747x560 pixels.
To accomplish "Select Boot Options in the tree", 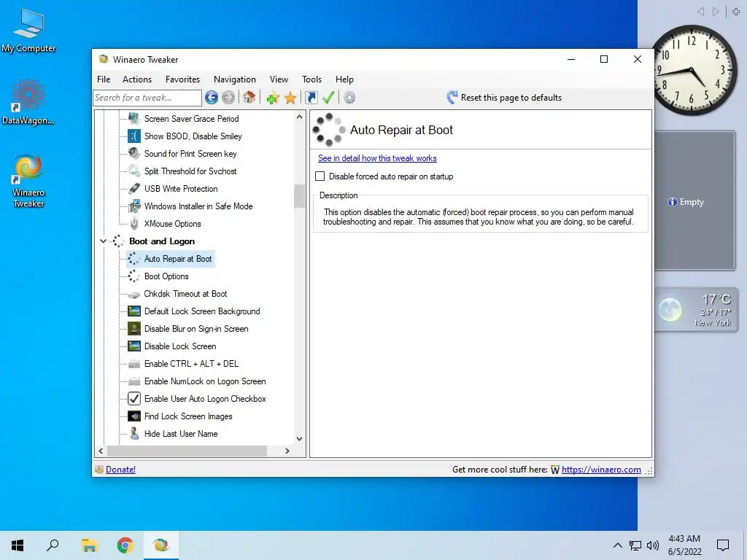I will coord(166,276).
